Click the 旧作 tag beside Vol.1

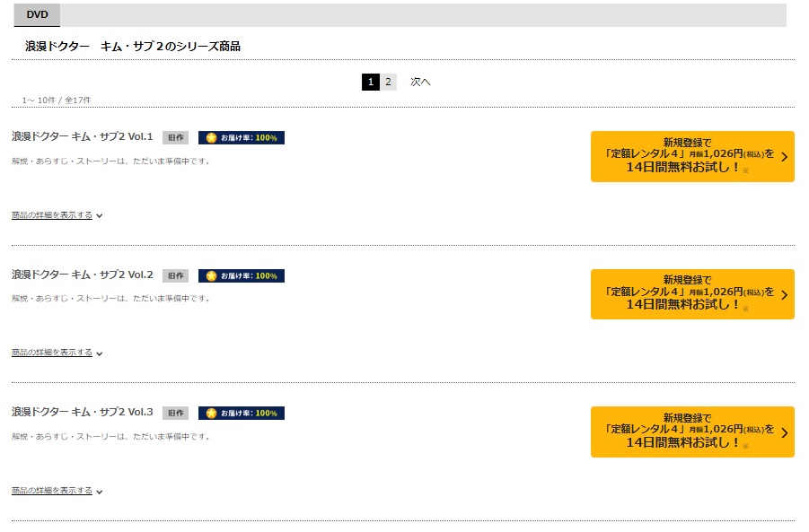(x=175, y=137)
